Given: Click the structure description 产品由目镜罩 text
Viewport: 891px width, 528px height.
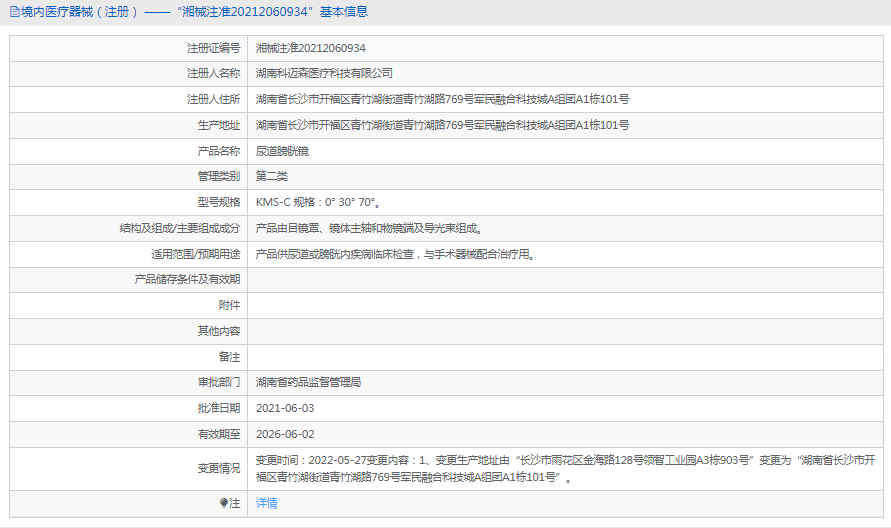Looking at the screenshot, I should coord(369,228).
